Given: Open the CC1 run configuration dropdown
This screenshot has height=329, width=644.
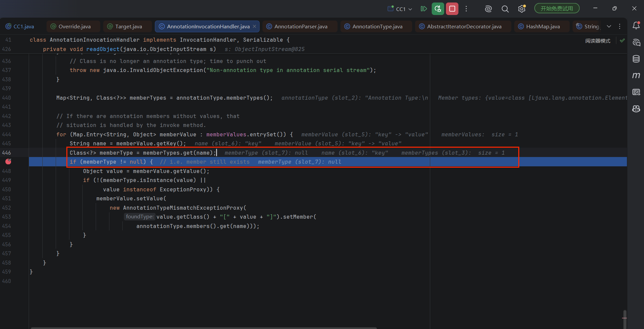Looking at the screenshot, I should coord(400,9).
